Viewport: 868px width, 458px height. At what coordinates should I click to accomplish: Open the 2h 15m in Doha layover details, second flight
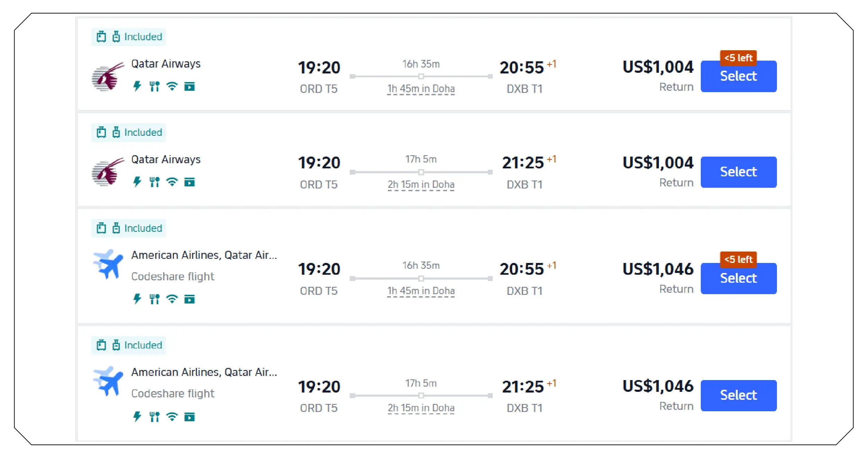[421, 185]
